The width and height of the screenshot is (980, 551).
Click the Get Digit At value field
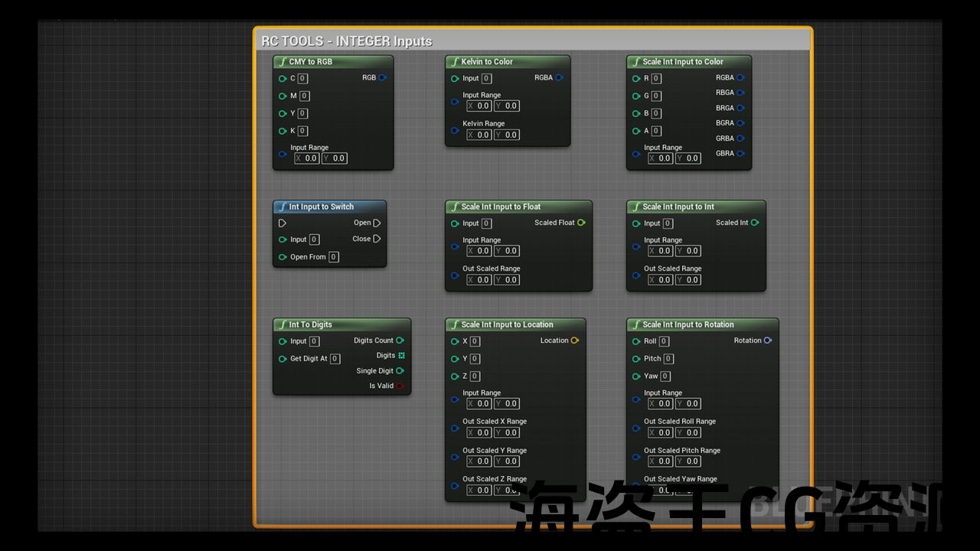[335, 358]
